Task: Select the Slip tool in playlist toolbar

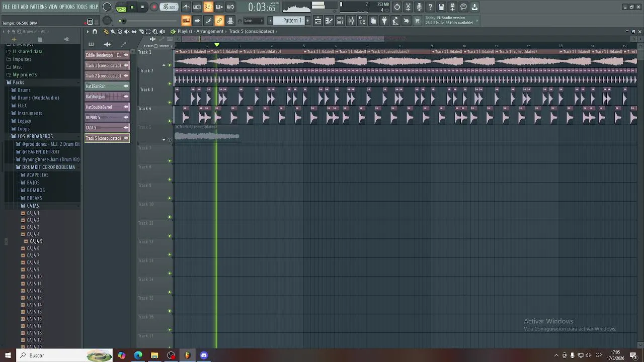Action: click(x=134, y=31)
